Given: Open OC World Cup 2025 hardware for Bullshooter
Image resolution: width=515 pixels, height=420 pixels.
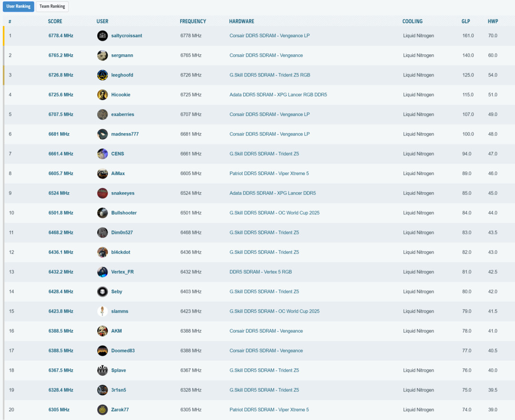Looking at the screenshot, I should pos(274,213).
